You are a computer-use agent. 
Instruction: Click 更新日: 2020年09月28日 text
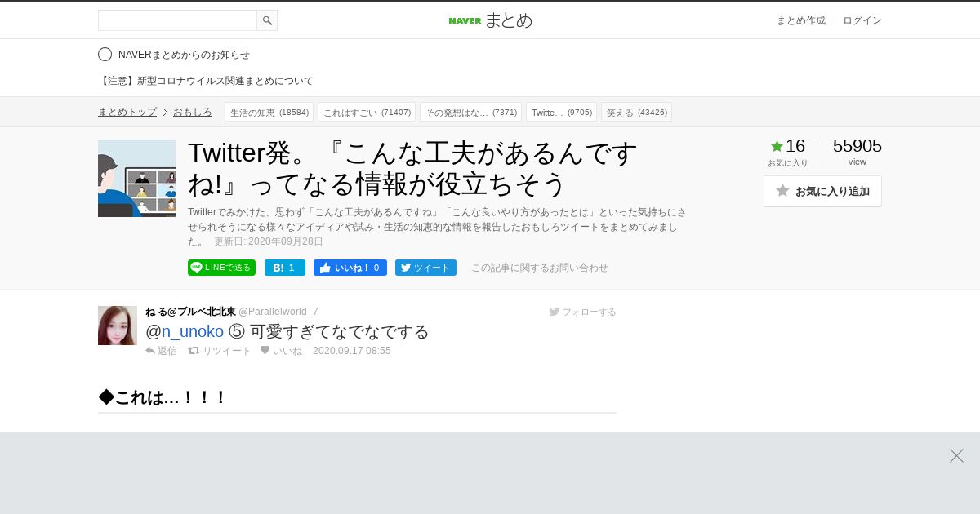269,241
